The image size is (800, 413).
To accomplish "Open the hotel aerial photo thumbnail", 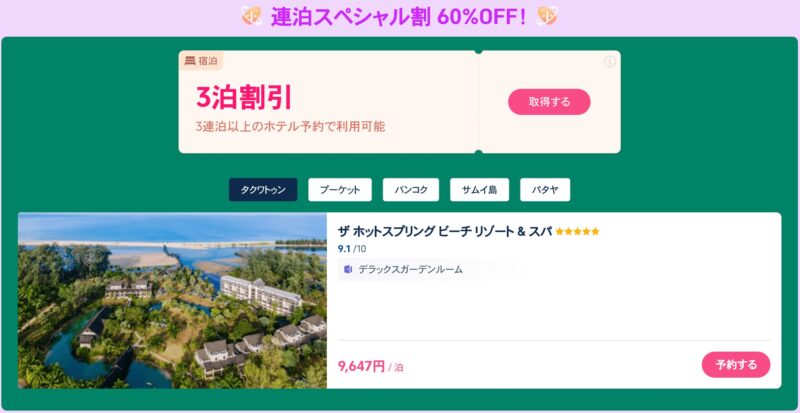I will tap(172, 301).
